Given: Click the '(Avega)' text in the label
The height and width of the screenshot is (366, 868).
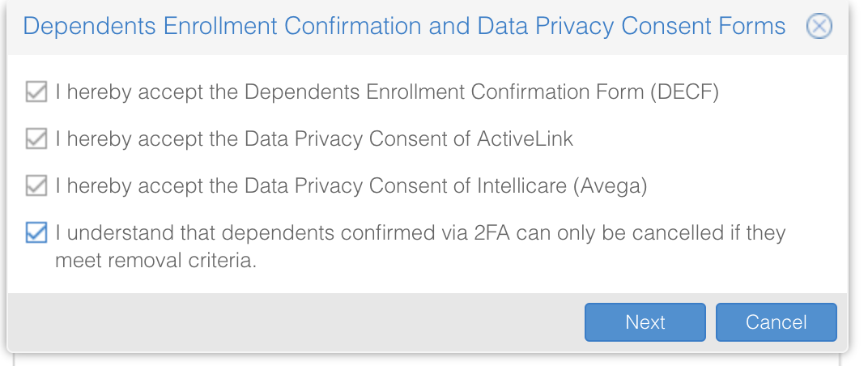Looking at the screenshot, I should click(610, 186).
